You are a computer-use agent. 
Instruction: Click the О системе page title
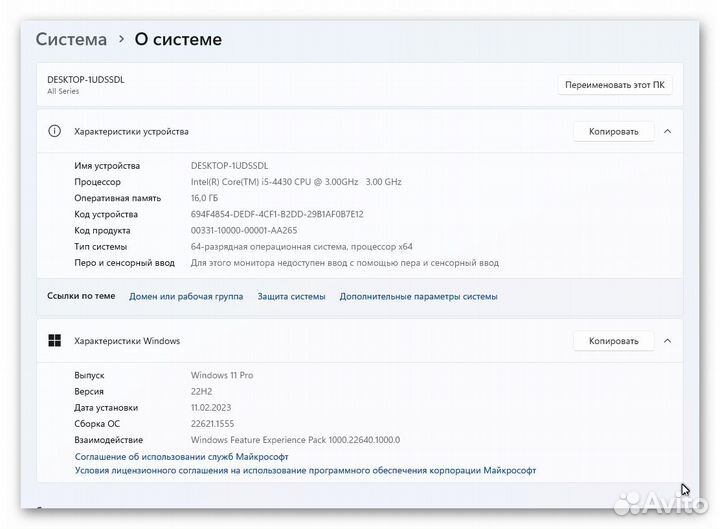[x=178, y=39]
